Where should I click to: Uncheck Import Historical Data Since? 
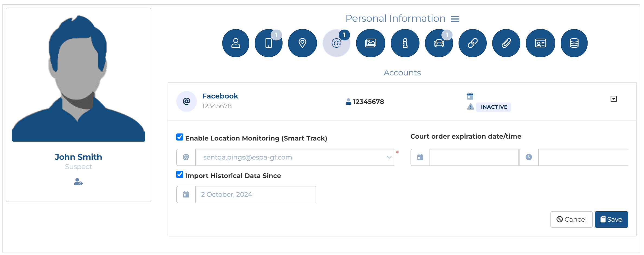coord(180,175)
